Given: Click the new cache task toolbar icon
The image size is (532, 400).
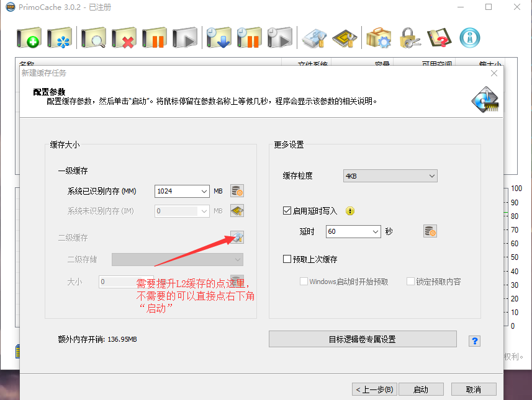Looking at the screenshot, I should [29, 38].
